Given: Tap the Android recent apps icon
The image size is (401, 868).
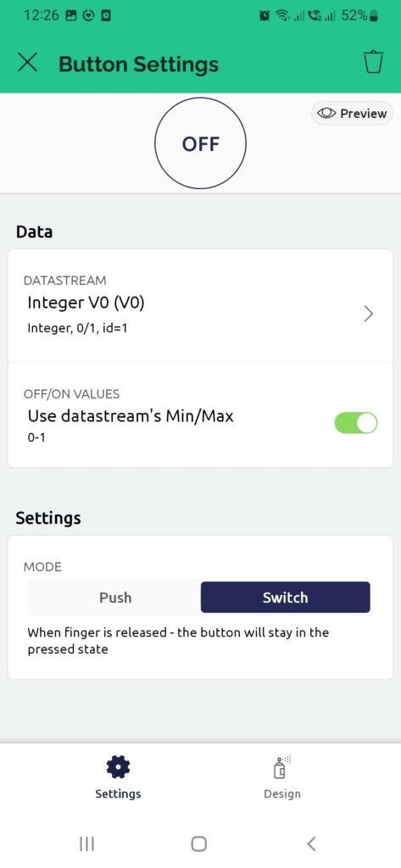Looking at the screenshot, I should tap(87, 843).
